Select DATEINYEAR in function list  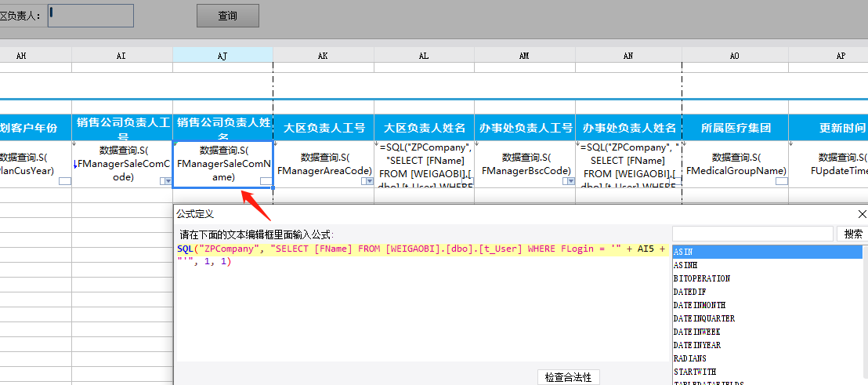(768, 345)
